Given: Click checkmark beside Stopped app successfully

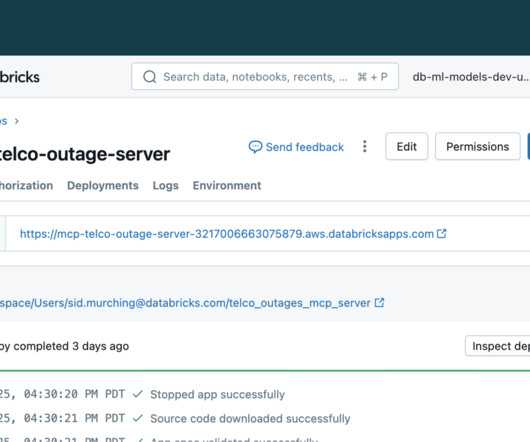Looking at the screenshot, I should tap(138, 394).
